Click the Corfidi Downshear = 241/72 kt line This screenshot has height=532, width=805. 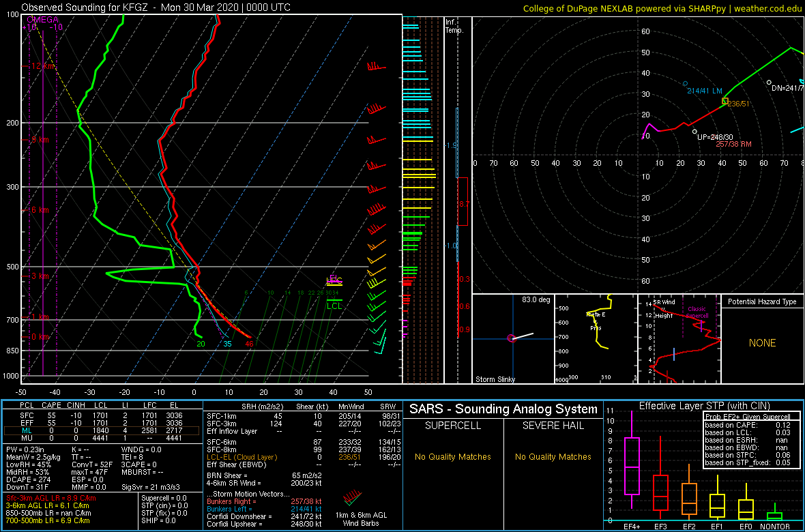pyautogui.click(x=265, y=516)
